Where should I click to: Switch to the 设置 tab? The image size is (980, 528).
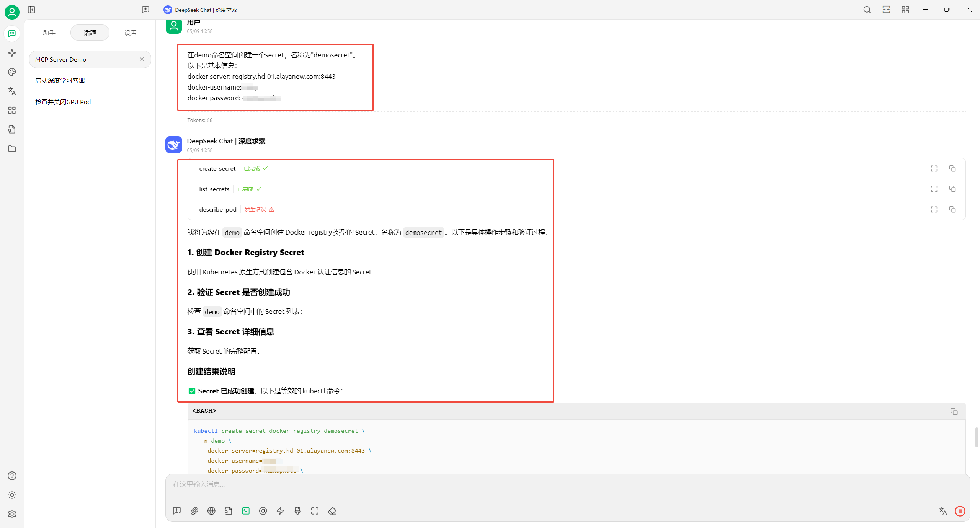[131, 33]
